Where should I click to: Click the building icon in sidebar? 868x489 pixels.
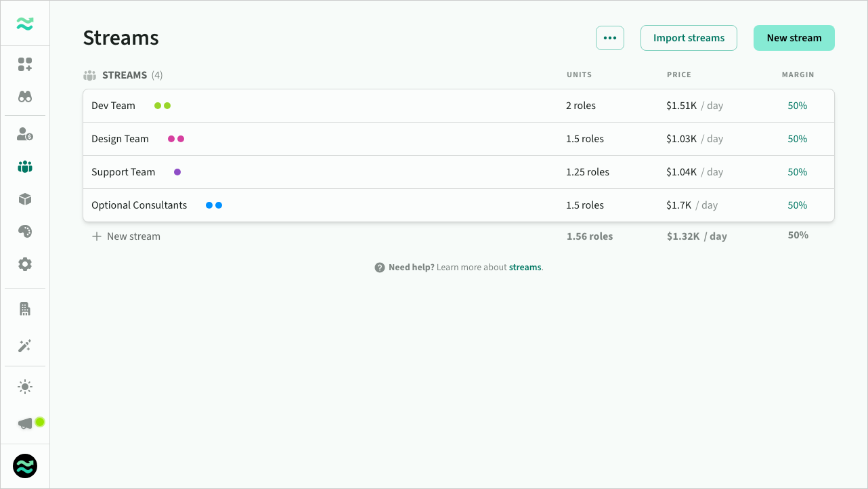[x=25, y=309]
